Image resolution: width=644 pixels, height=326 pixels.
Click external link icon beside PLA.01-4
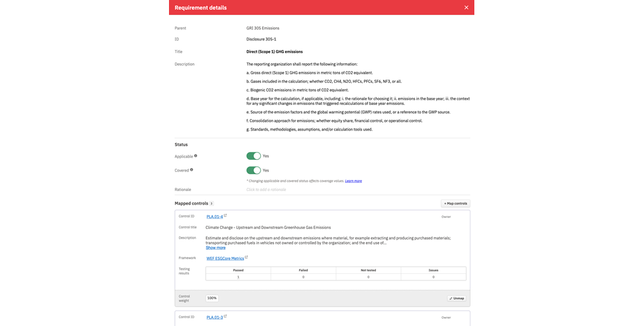click(225, 215)
